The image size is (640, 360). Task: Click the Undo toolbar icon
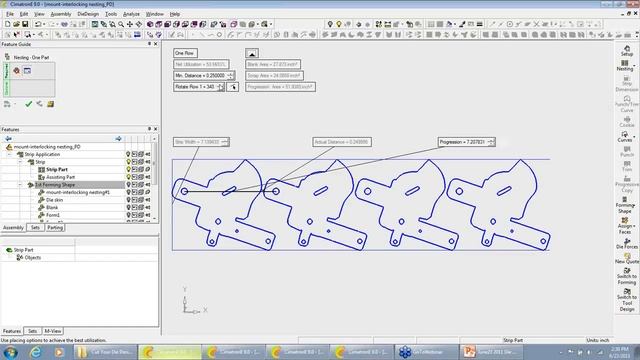coord(38,24)
